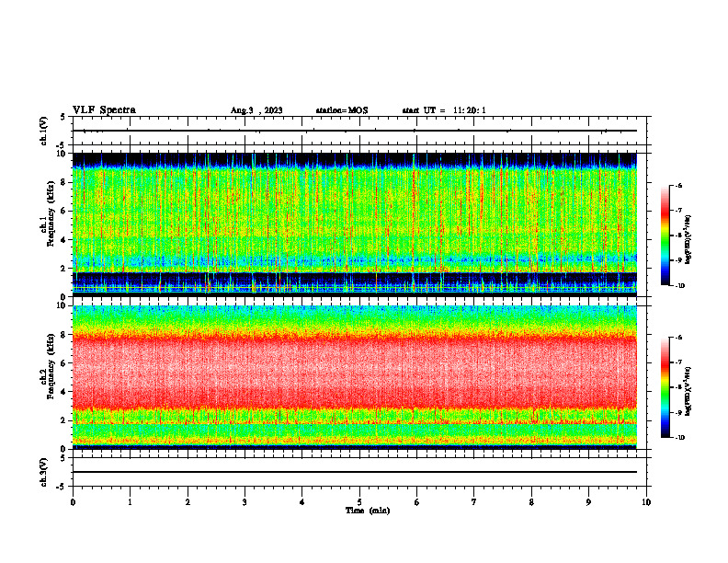The image size is (728, 563).
Task: Click the ch.2 color bar log(PSD) label
Action: tap(688, 391)
